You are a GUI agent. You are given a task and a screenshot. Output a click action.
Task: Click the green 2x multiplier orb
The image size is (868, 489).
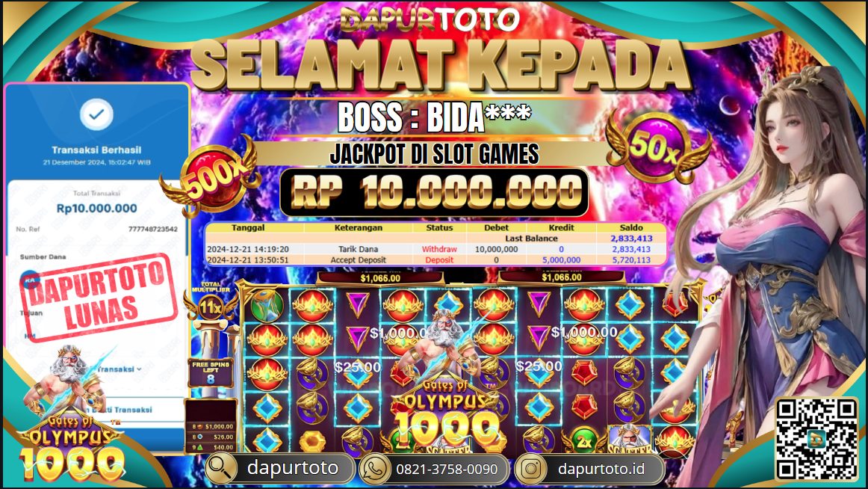[584, 441]
